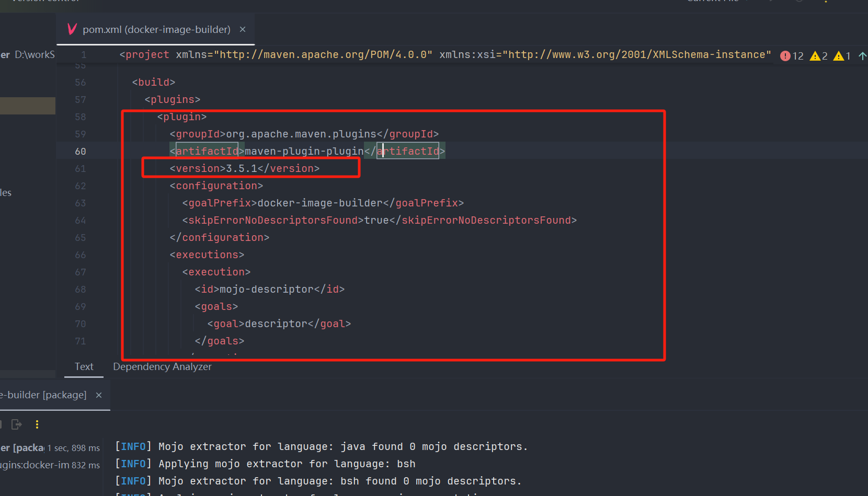The height and width of the screenshot is (496, 868).
Task: Click line number 61 in the gutter
Action: pyautogui.click(x=80, y=169)
